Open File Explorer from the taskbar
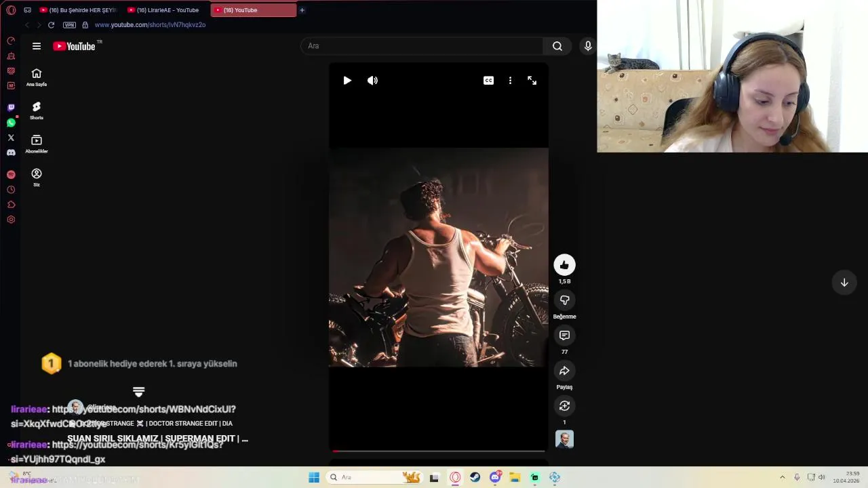Screen dimensions: 868x488 point(515,477)
